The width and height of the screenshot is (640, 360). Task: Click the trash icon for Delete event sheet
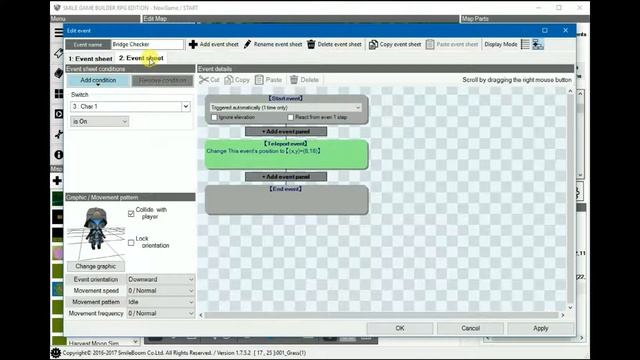[x=311, y=44]
